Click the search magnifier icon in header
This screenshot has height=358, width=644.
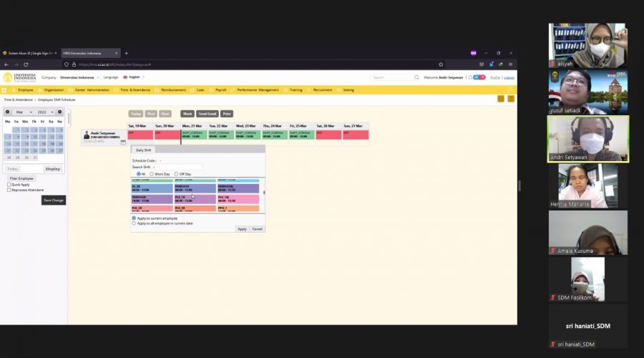click(416, 77)
